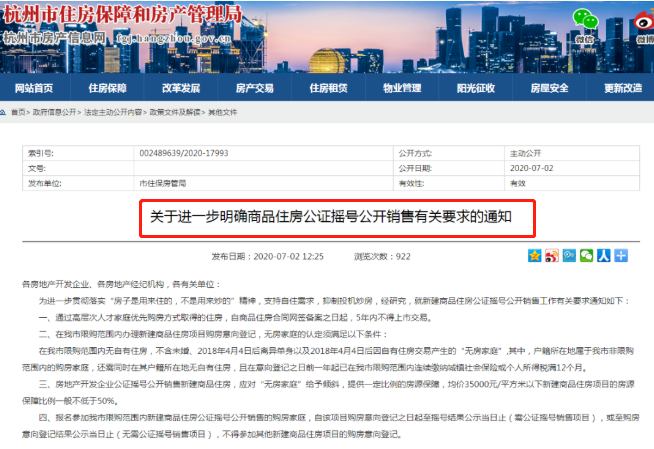Go to 法定主动公开内容 breadcrumb link
The width and height of the screenshot is (654, 449).
pos(113,112)
